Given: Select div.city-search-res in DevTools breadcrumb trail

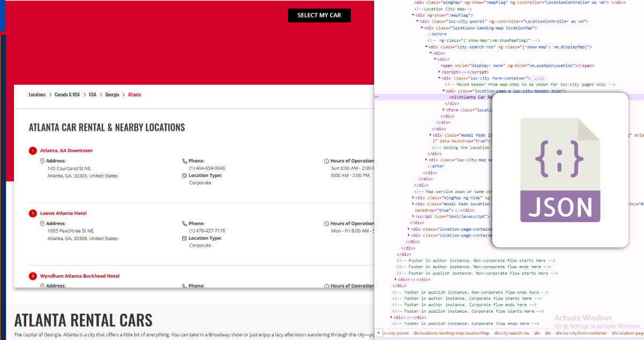Looking at the screenshot, I should coord(512,333).
